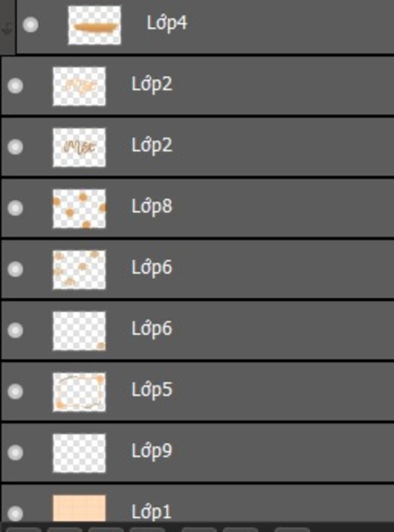
Task: Toggle visibility of Lớp2 with the faded script thumbnail
Action: click(15, 86)
